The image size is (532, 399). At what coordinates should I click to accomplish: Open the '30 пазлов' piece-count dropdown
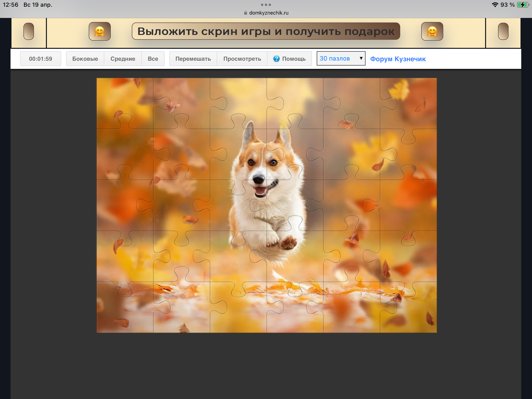coord(341,58)
